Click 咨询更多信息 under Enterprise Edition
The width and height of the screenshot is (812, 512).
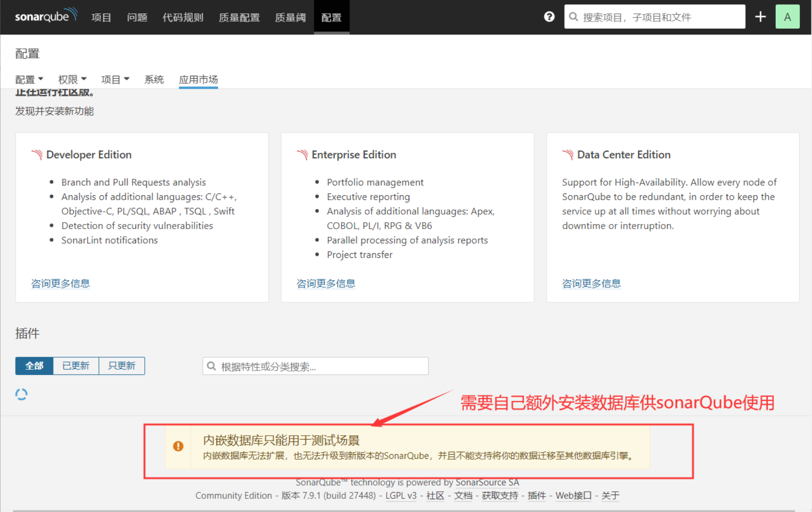tap(326, 283)
